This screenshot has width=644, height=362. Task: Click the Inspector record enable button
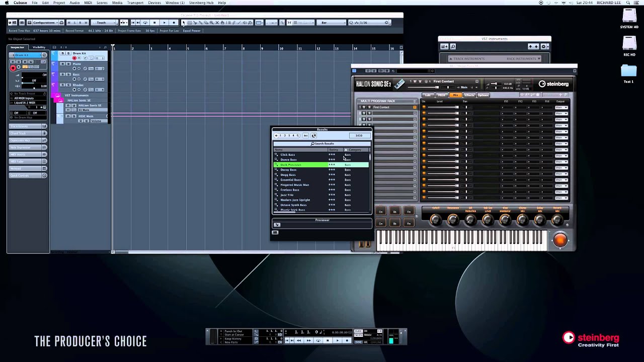pyautogui.click(x=13, y=68)
